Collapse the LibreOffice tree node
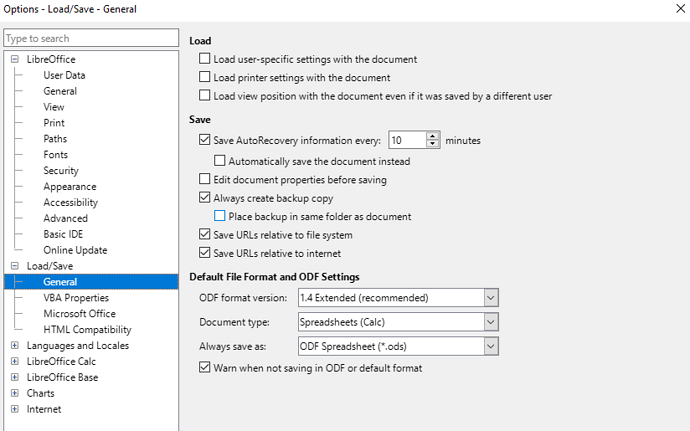The width and height of the screenshot is (690, 431). [x=15, y=59]
